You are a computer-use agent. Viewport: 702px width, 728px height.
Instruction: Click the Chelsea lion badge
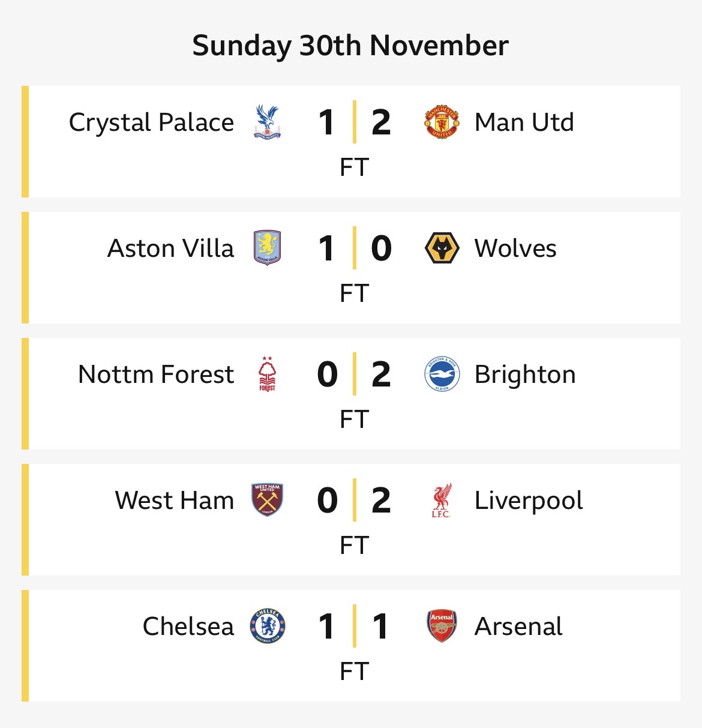pos(267,626)
